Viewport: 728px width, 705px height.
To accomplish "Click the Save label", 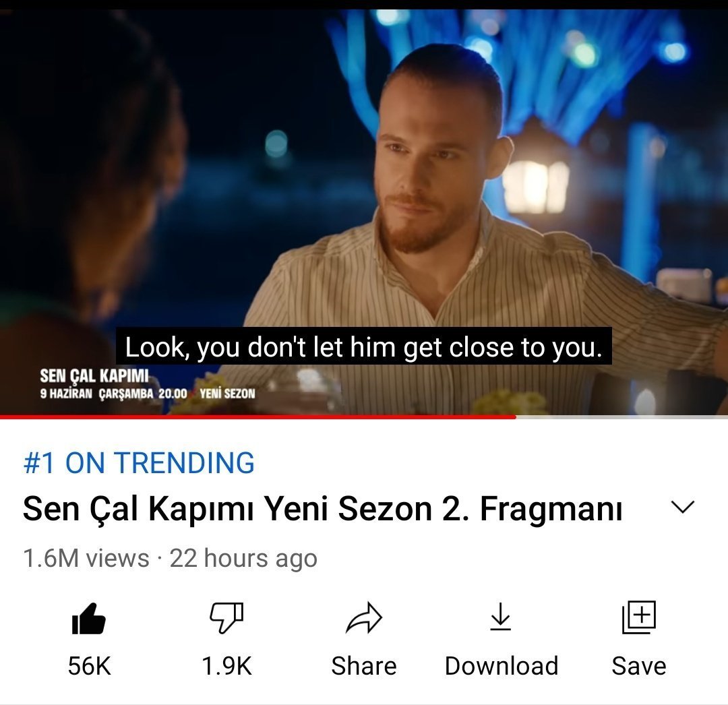I will click(639, 666).
